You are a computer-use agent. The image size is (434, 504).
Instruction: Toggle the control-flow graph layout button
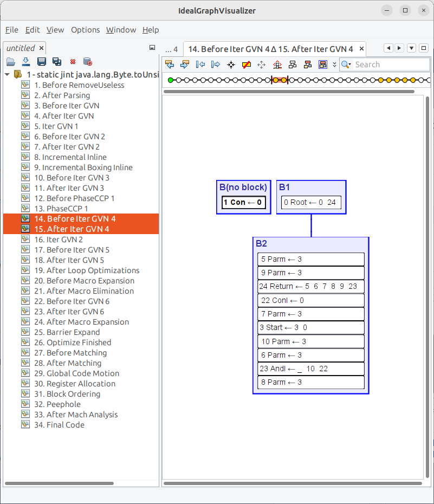[x=323, y=64]
